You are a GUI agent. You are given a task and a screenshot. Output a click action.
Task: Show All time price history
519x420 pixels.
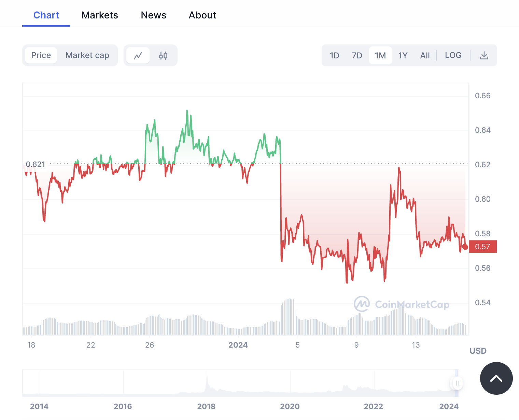(x=425, y=55)
